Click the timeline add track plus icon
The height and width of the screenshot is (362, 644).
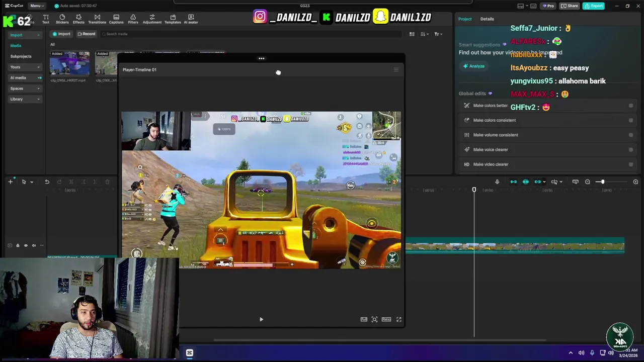coord(10,182)
